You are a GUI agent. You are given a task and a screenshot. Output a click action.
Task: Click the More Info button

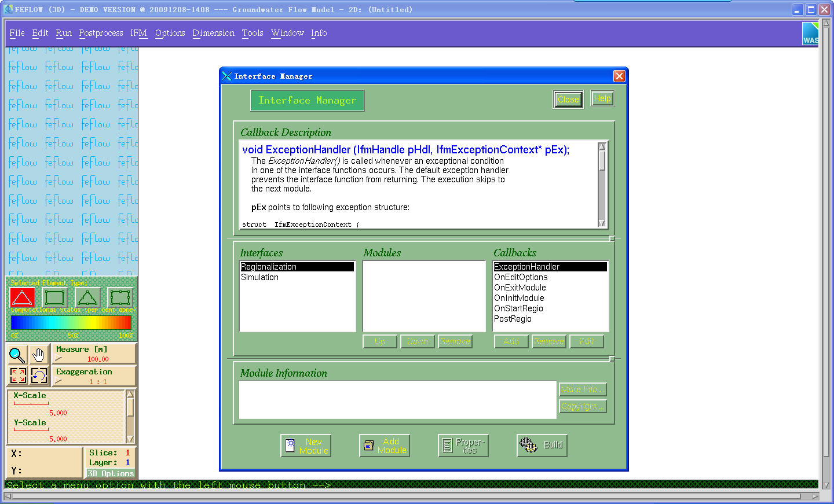click(583, 389)
